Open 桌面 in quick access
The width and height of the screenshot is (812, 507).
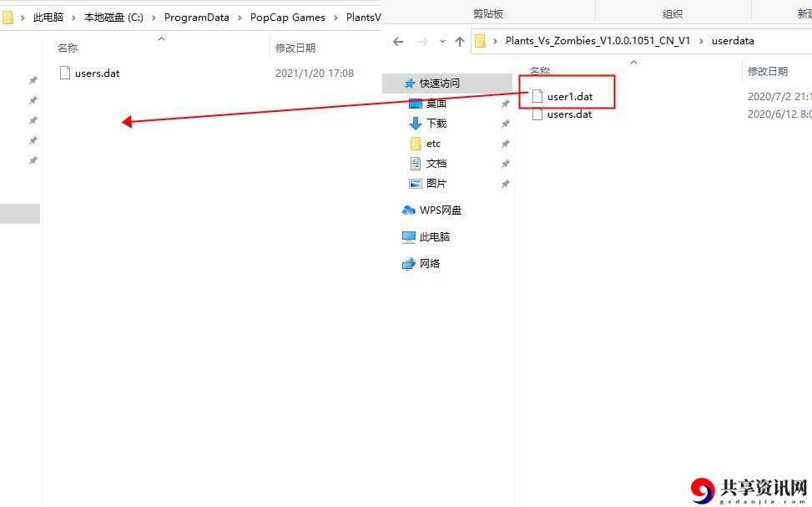click(x=436, y=104)
